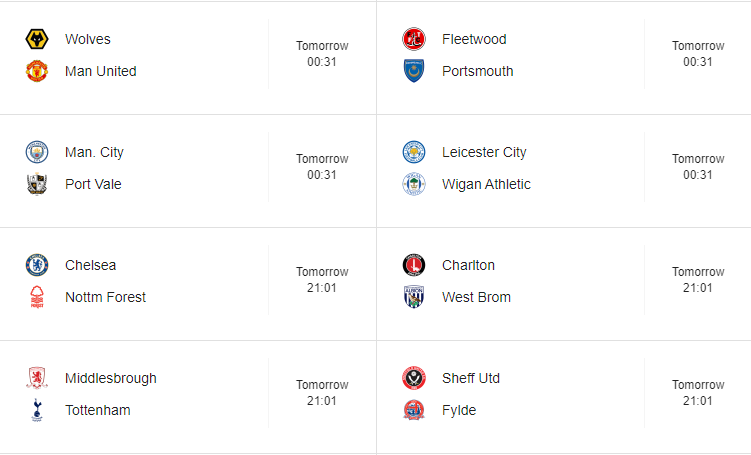Select the Fleetwood team badge
Image resolution: width=751 pixels, height=455 pixels.
[414, 39]
